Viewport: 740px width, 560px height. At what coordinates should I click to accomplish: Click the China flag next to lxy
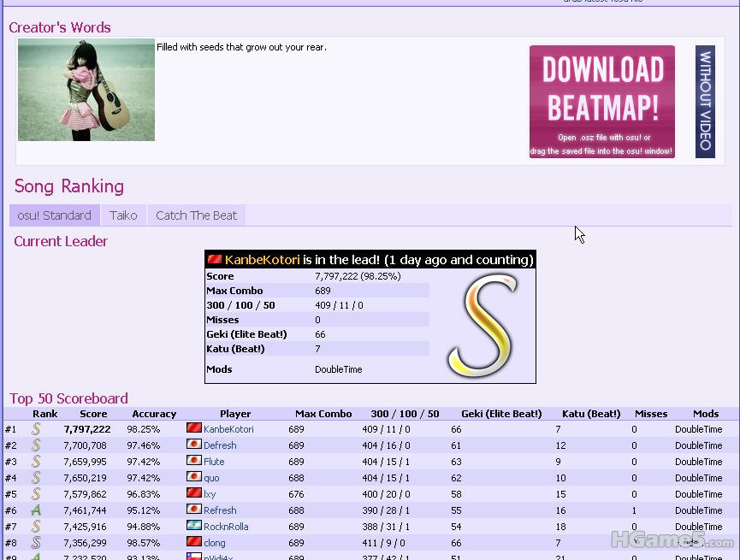tap(194, 492)
